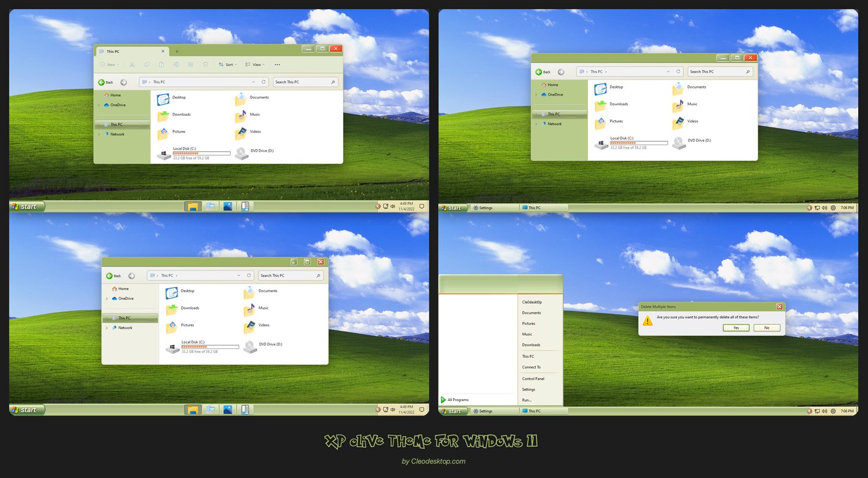The height and width of the screenshot is (478, 868).
Task: Click This PC button on bottom-right screenshot taskbar
Action: click(x=544, y=411)
